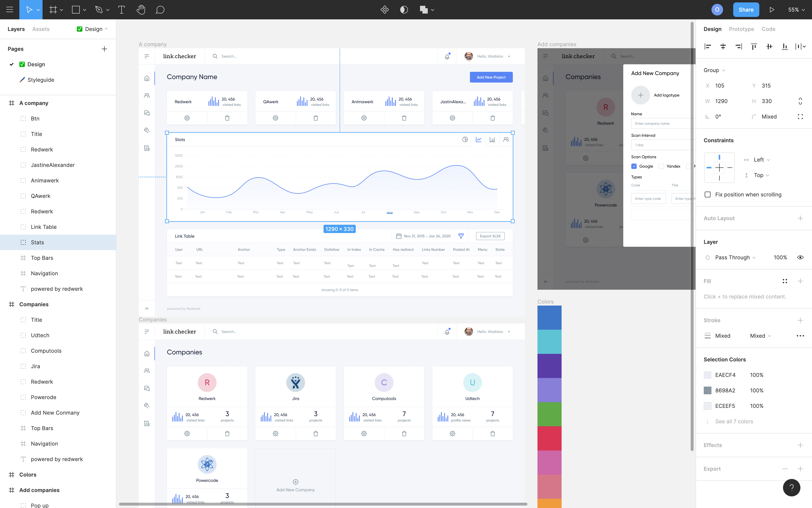Switch to the Code tab
Screen dimensions: 812x508
[768, 29]
